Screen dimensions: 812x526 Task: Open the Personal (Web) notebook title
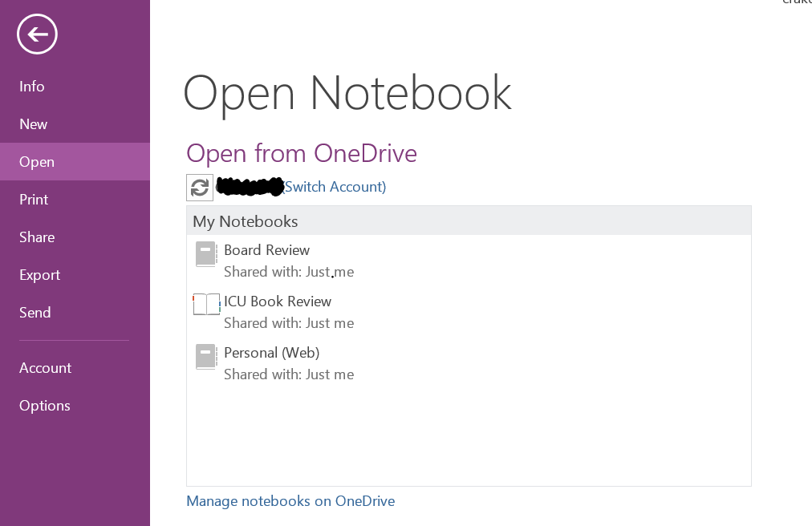pos(272,353)
